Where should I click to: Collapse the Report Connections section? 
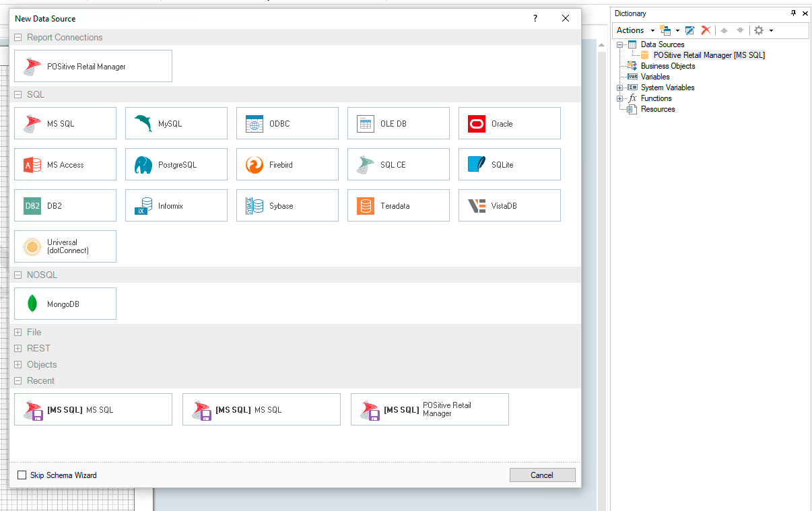click(x=18, y=38)
